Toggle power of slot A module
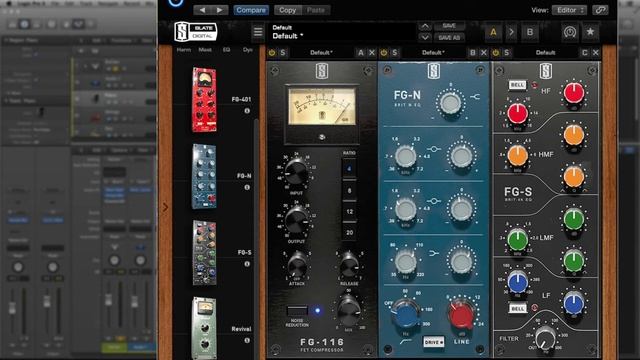The image size is (640, 360). point(272,53)
